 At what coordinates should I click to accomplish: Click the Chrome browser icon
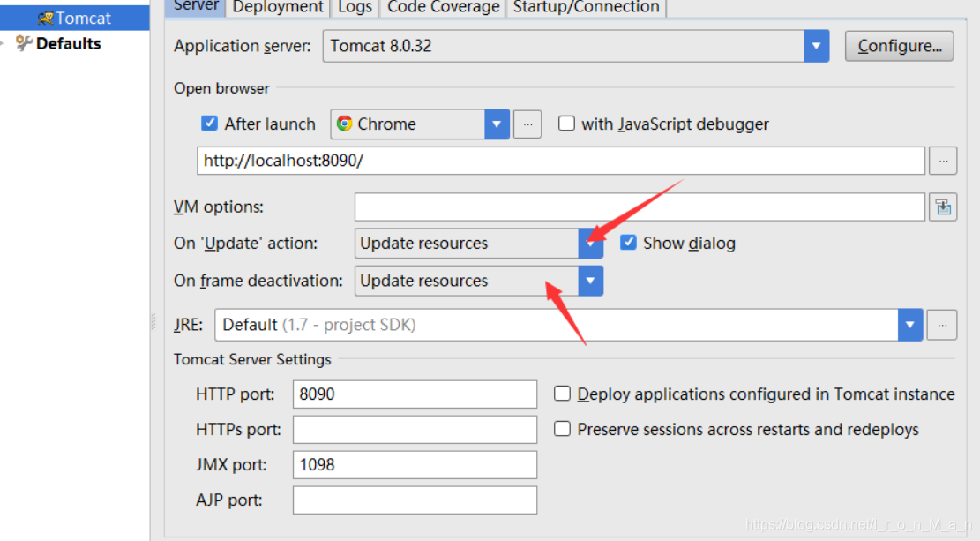coord(344,124)
